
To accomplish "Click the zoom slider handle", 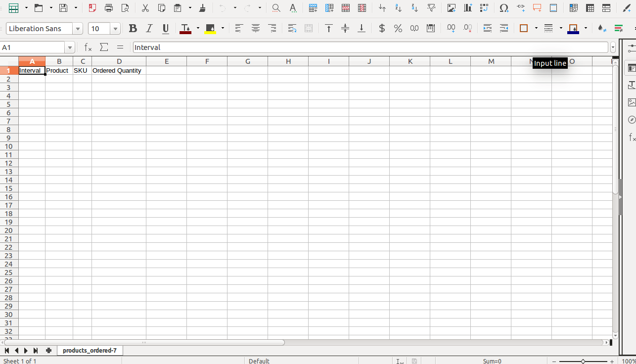I will [583, 361].
